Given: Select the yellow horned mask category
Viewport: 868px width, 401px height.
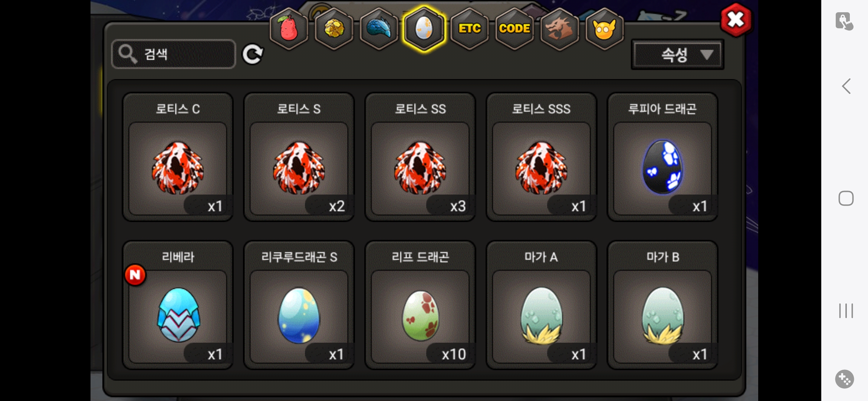Looking at the screenshot, I should [604, 29].
